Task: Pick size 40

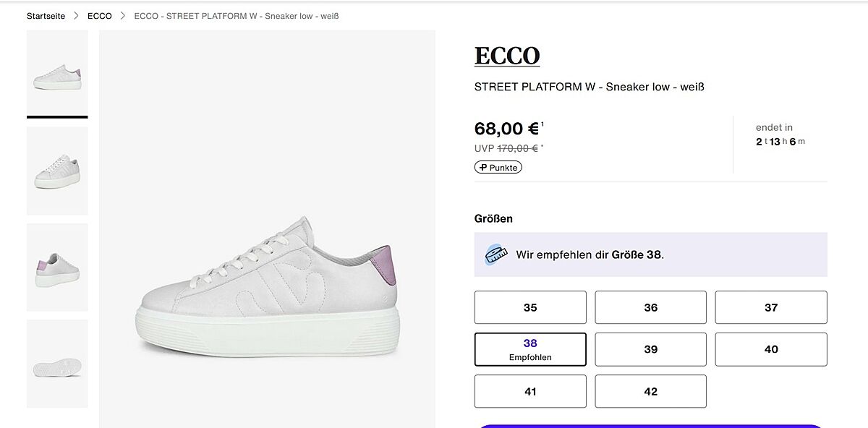Action: (771, 349)
